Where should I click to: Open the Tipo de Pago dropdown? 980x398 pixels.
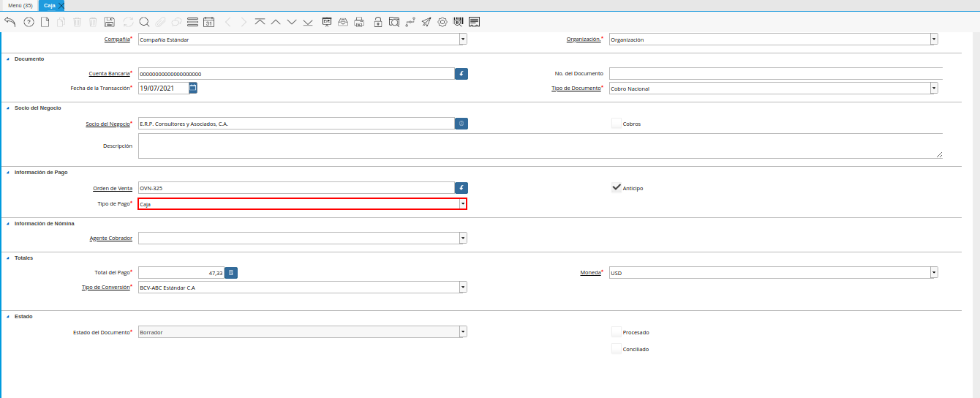pyautogui.click(x=463, y=204)
